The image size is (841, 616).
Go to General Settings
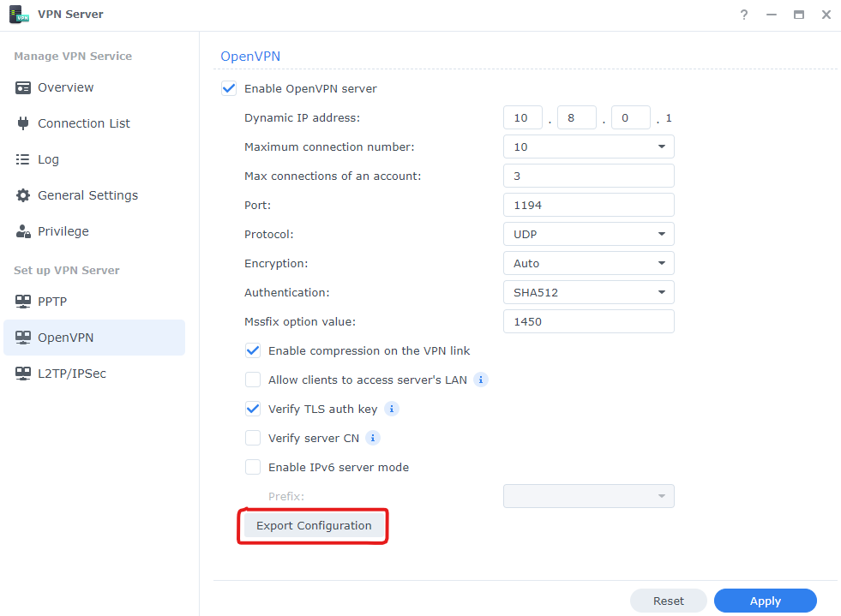(x=94, y=195)
